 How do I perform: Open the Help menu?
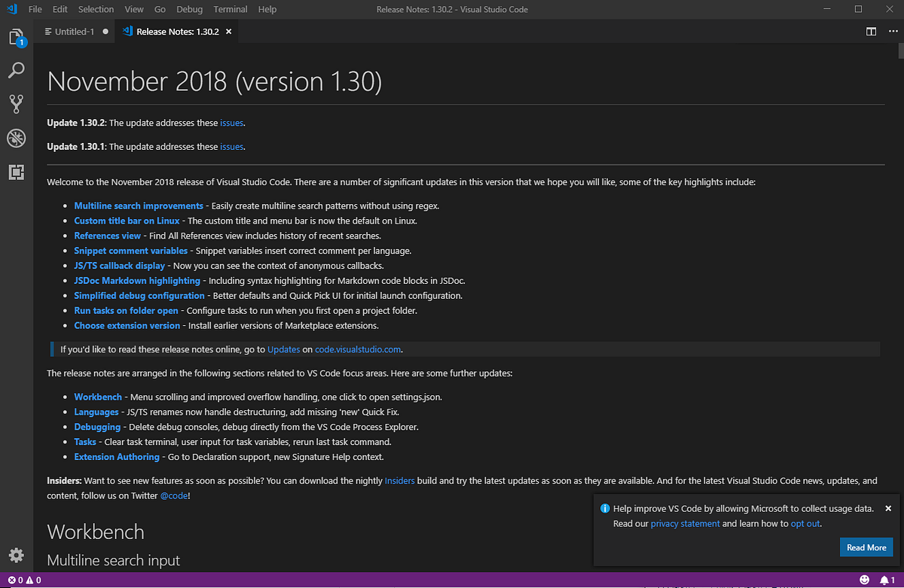(x=267, y=9)
